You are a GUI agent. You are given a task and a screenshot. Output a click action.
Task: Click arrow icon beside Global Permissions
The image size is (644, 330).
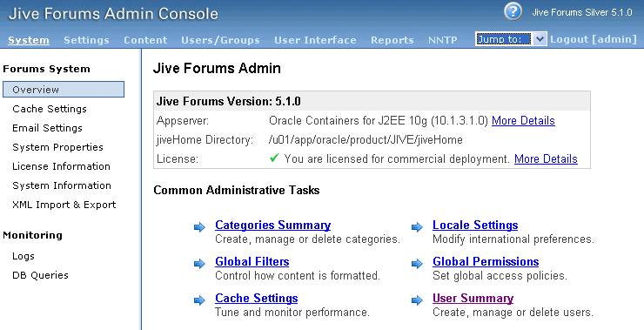click(417, 264)
